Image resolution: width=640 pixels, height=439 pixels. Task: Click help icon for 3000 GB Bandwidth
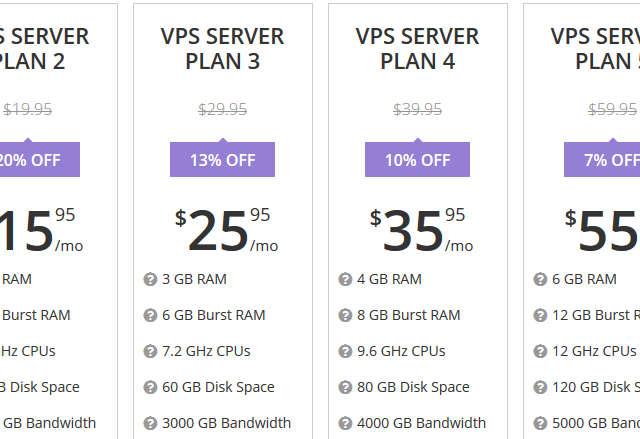coord(150,423)
